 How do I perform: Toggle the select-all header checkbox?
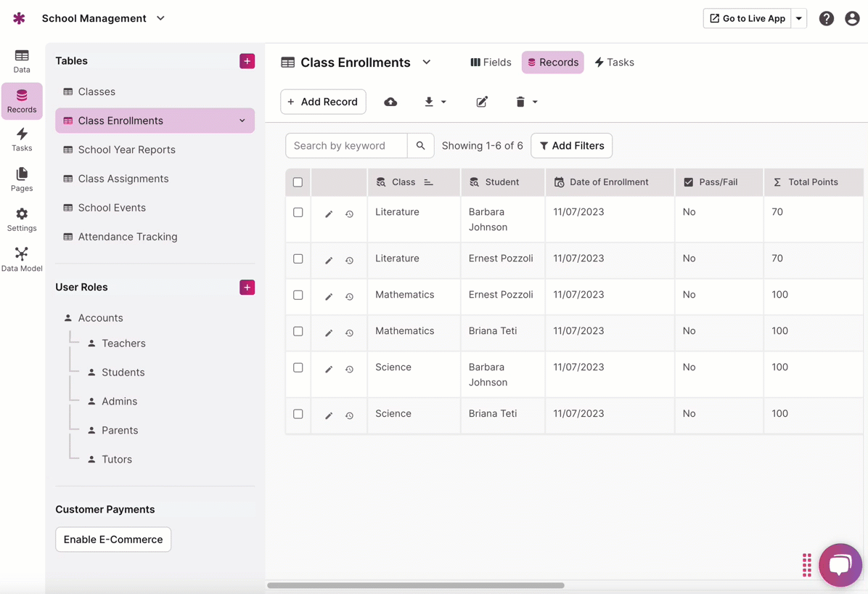tap(298, 182)
